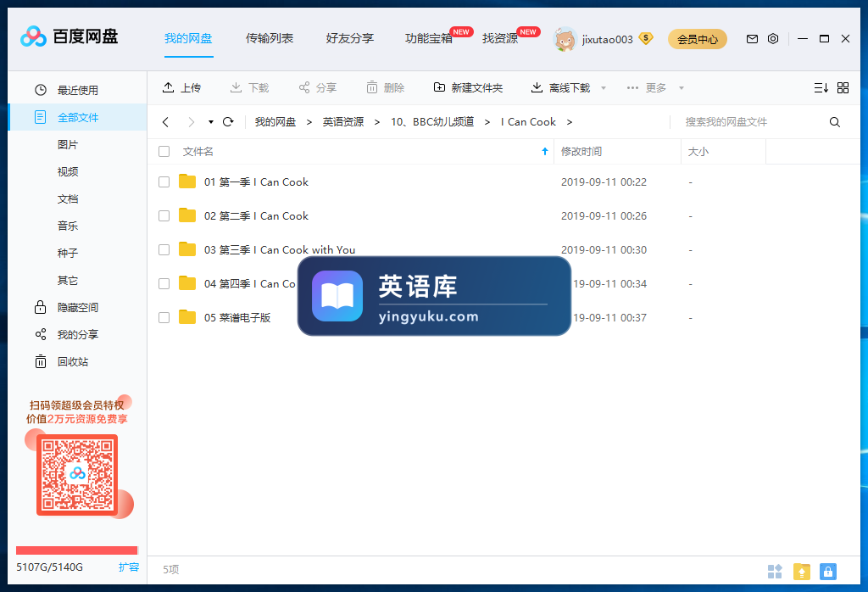Screen dimensions: 868x592
Task: Click the blue lock icon in status bar
Action: coord(827,572)
